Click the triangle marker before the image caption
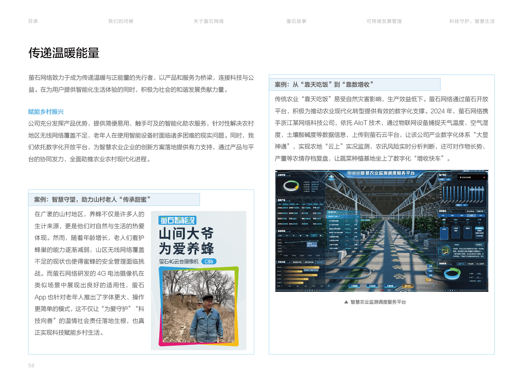This screenshot has height=392, width=532. tap(346, 302)
